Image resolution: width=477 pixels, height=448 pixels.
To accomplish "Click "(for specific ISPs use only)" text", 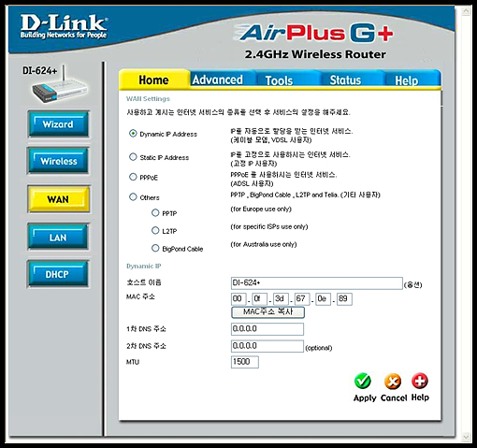I will (x=269, y=226).
